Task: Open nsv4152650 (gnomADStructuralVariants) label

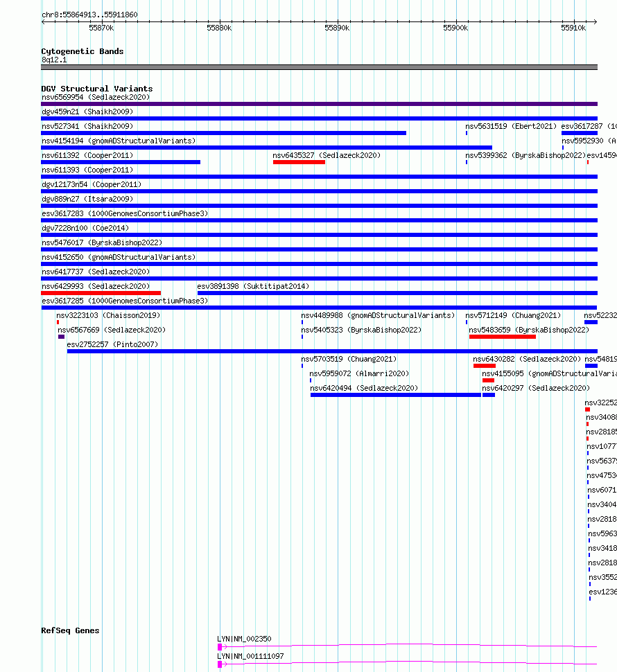Action: (x=119, y=258)
